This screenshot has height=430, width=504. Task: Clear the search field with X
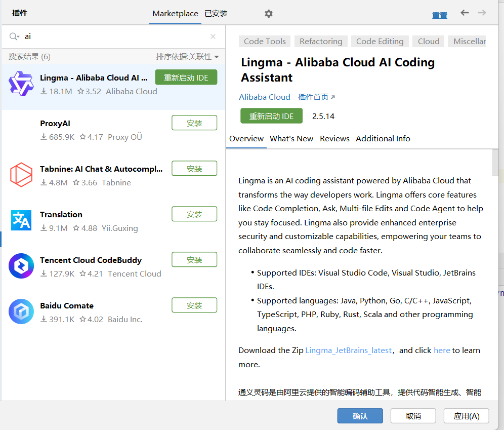213,36
